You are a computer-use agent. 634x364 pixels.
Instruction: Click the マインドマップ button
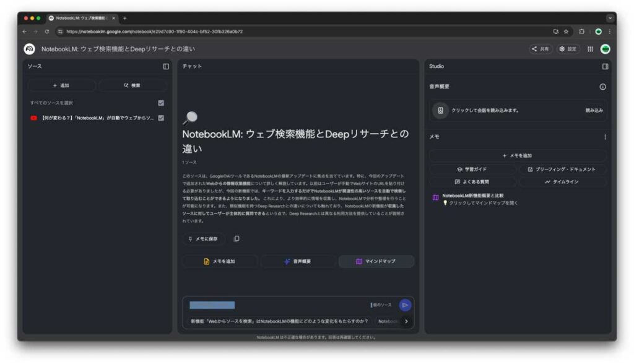point(376,261)
